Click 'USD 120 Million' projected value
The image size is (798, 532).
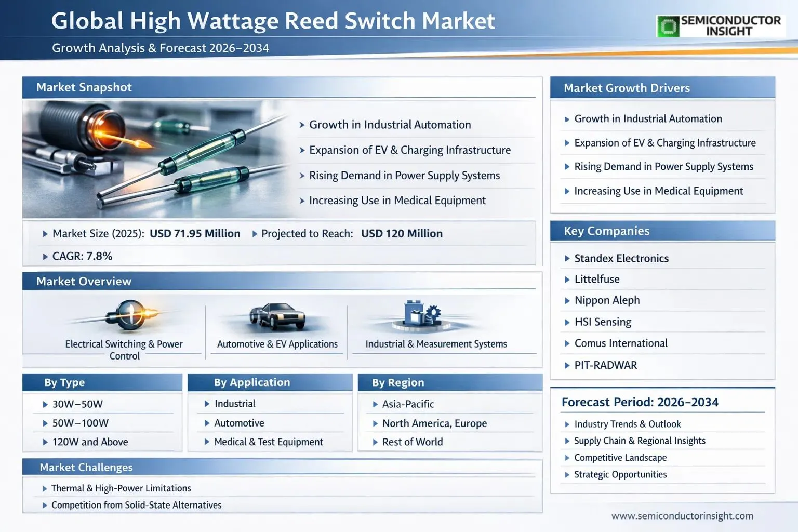402,233
